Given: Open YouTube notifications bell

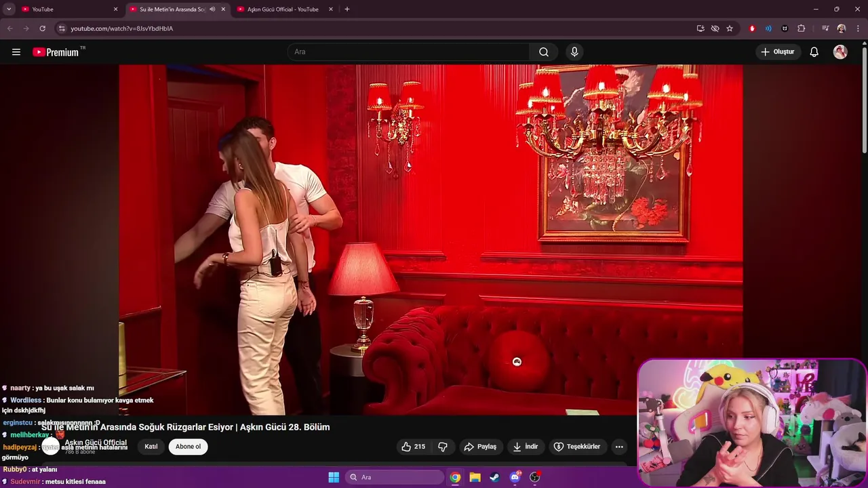Looking at the screenshot, I should [814, 52].
